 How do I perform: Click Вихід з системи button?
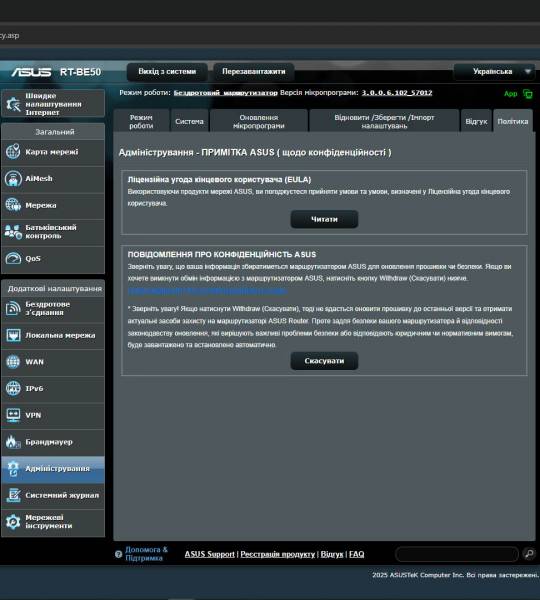(x=167, y=72)
